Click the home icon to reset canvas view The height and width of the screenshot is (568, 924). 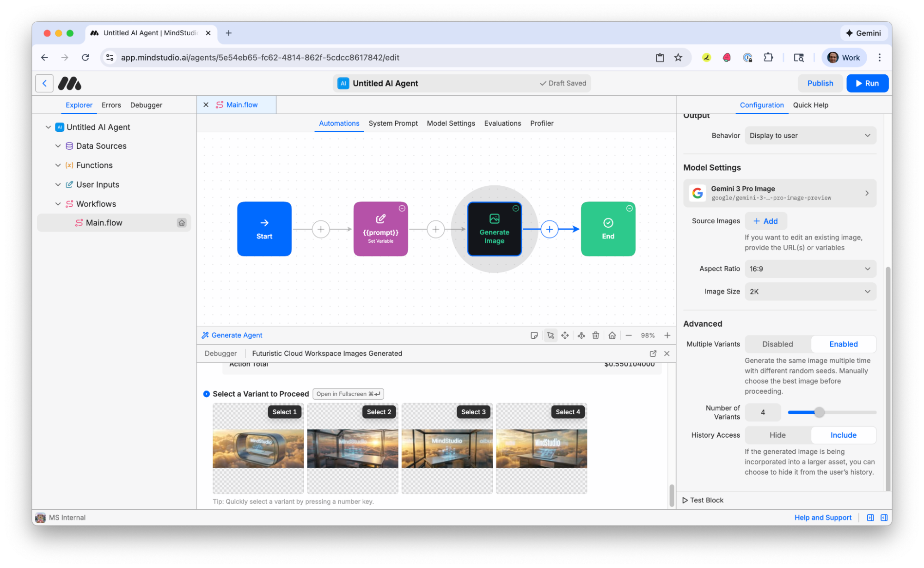612,335
